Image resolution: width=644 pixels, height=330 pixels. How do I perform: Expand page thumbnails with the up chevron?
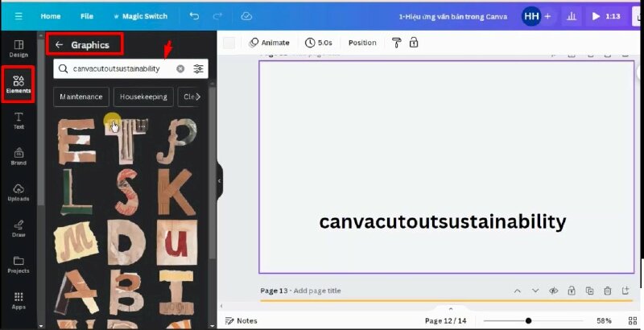pos(450,308)
